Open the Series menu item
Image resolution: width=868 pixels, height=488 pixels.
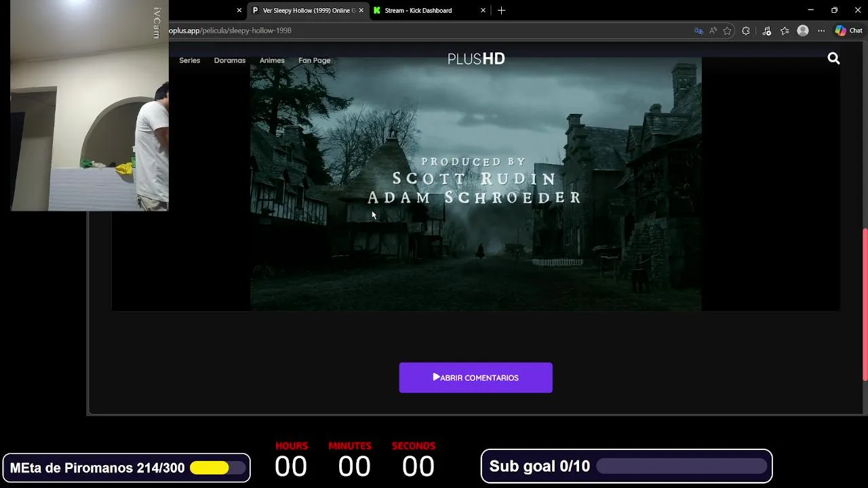pos(189,60)
